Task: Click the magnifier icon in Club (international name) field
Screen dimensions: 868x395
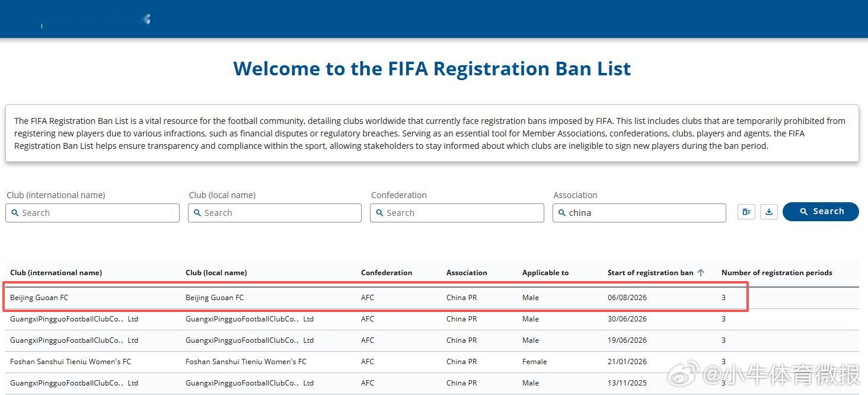Action: pyautogui.click(x=15, y=213)
